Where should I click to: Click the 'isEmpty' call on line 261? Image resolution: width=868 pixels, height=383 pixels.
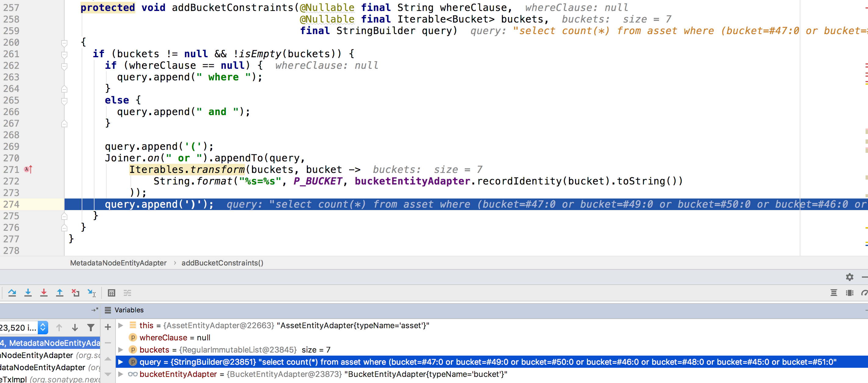coord(260,54)
